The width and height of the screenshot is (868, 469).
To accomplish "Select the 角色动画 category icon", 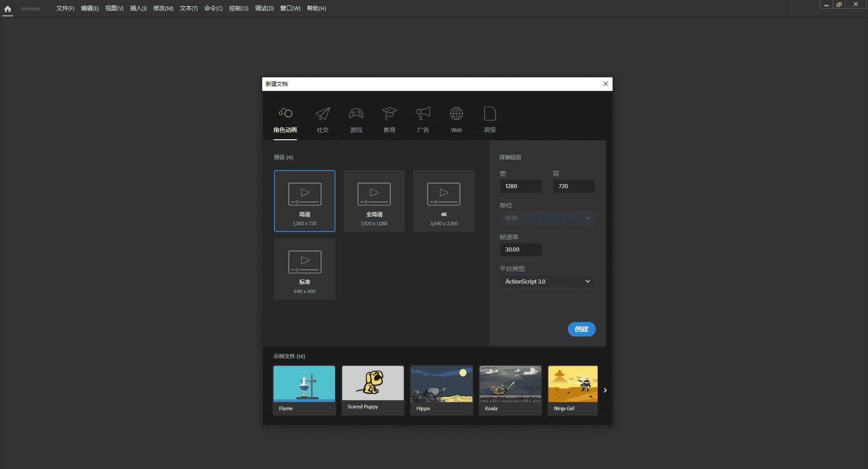I will coord(285,118).
